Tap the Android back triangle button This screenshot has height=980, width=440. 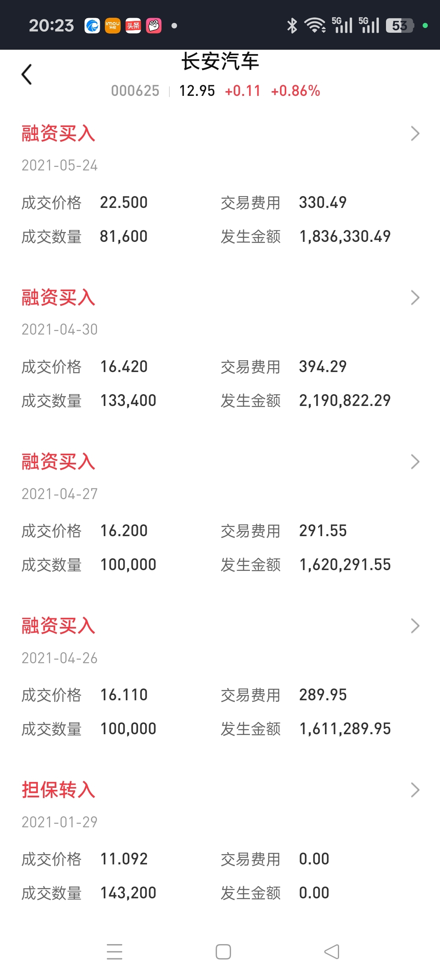click(332, 952)
